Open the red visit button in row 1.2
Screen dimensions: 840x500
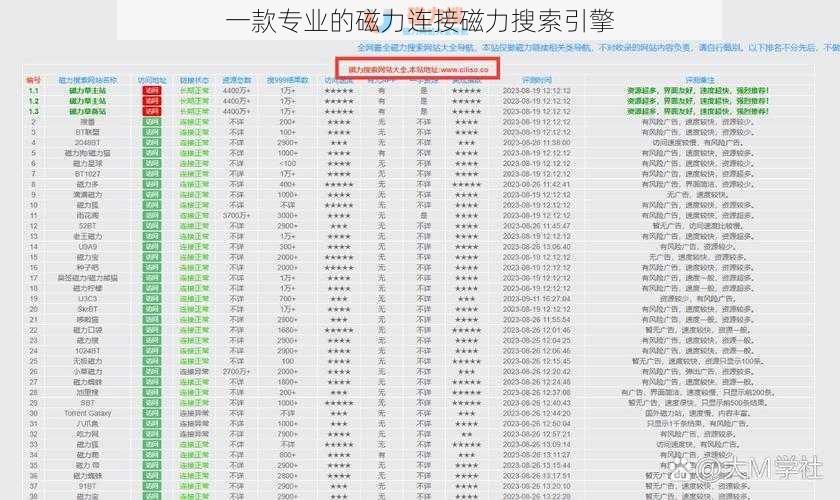coord(152,101)
